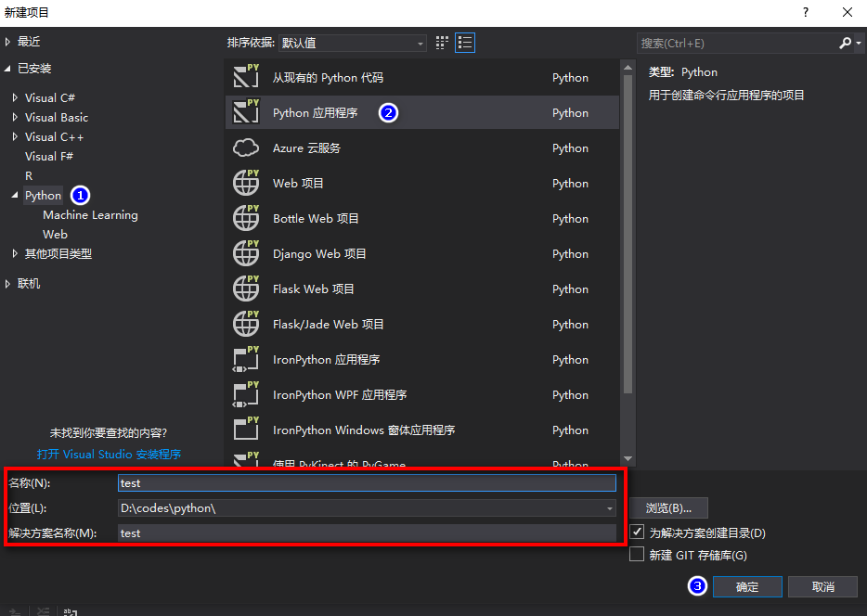This screenshot has width=867, height=616.
Task: Collapse the 已安装 tree node
Action: pyautogui.click(x=7, y=69)
